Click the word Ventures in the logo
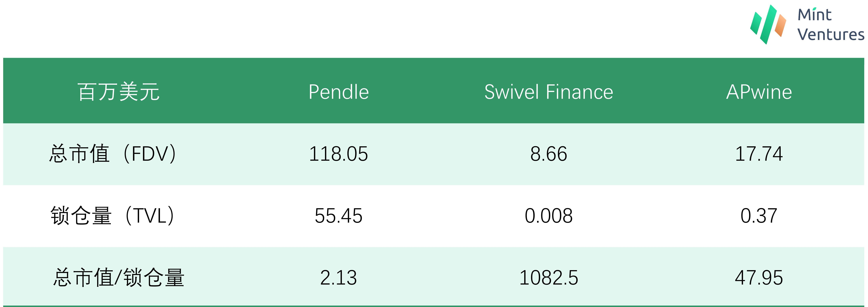The image size is (868, 307). point(831,34)
